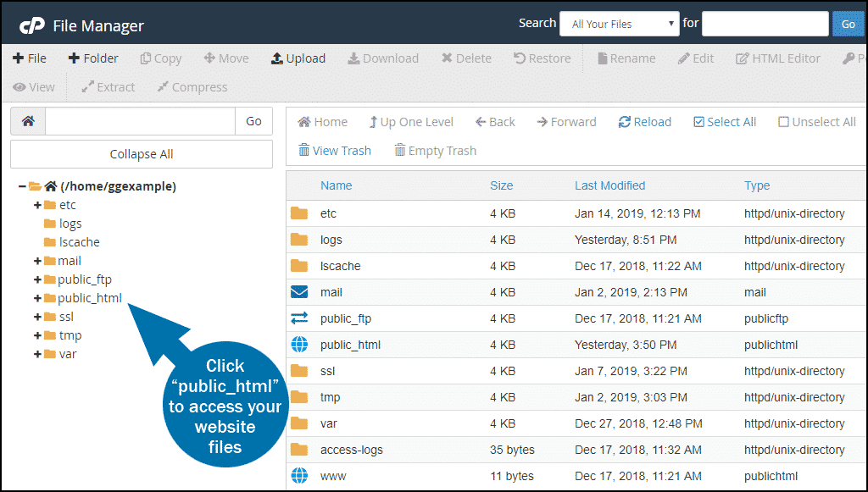
Task: Click the small home icon beside the path field
Action: tap(27, 121)
